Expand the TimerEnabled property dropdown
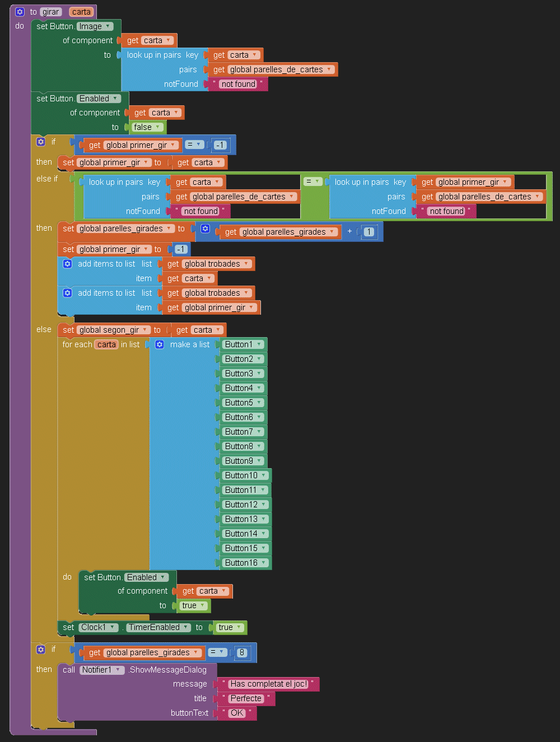The image size is (560, 742). 186,627
